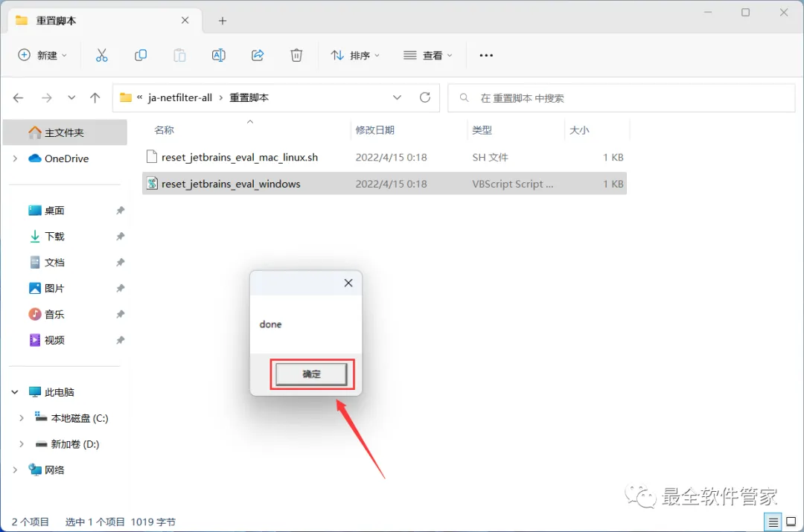The image size is (804, 532).
Task: Go forward with the right arrow
Action: click(x=47, y=98)
